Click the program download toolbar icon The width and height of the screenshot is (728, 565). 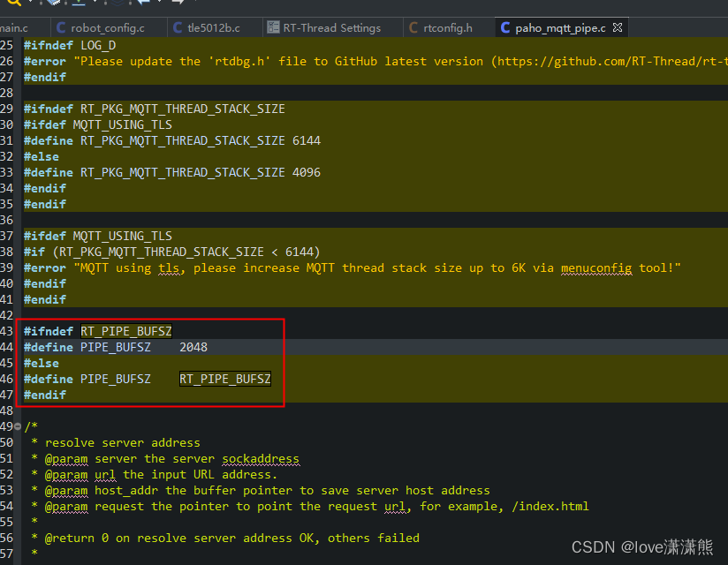(x=79, y=4)
